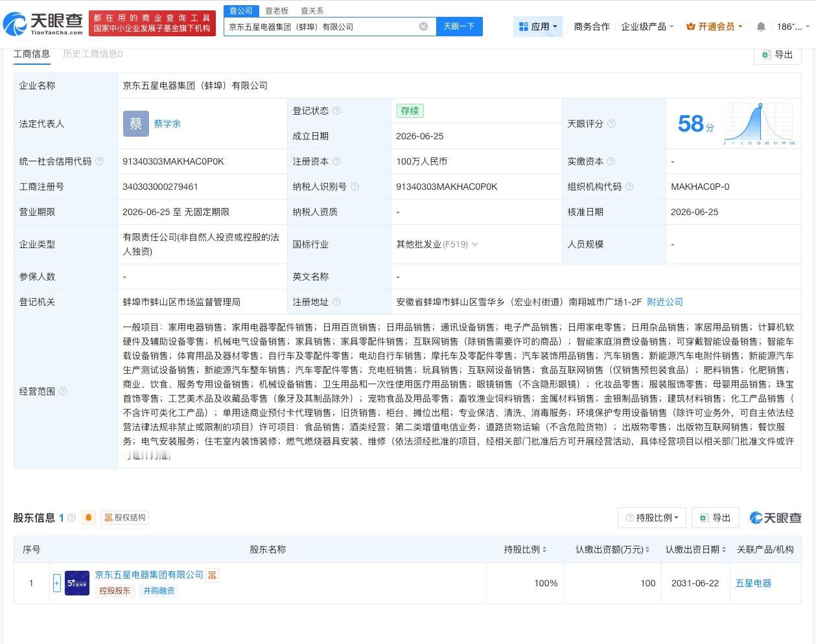Click the help icon beside 登记状态
Viewport: 816px width, 644px height.
[336, 111]
